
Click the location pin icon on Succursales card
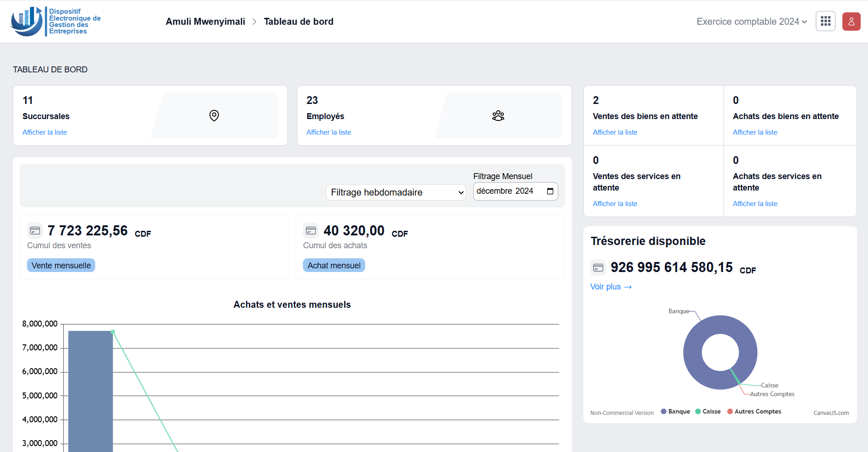coord(214,116)
